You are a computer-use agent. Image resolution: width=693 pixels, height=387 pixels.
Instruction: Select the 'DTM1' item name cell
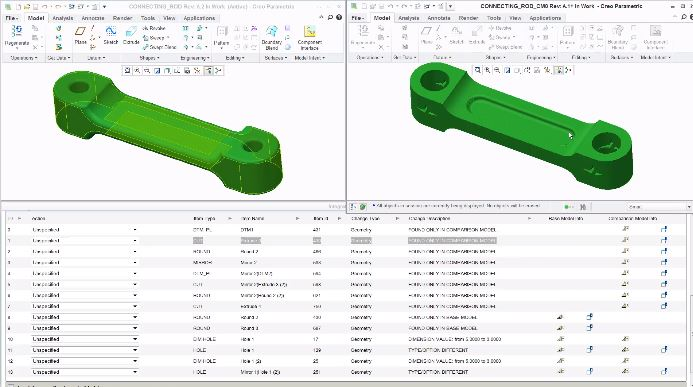click(x=246, y=230)
